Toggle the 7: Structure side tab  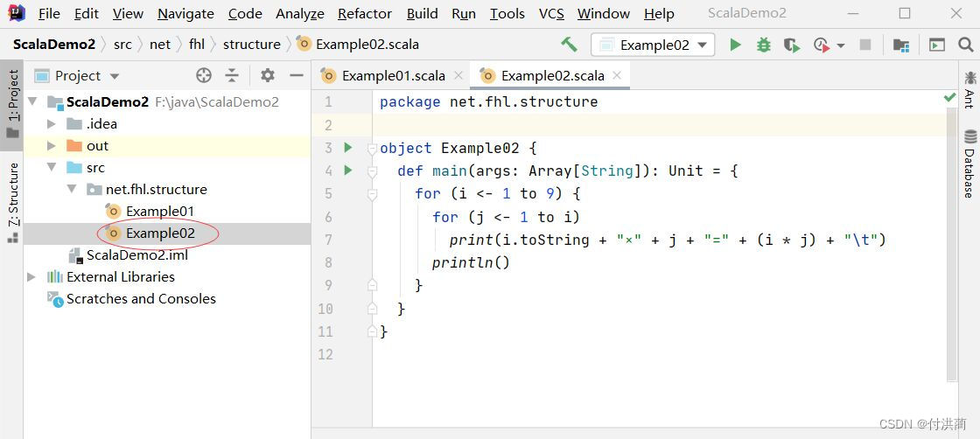pyautogui.click(x=12, y=203)
